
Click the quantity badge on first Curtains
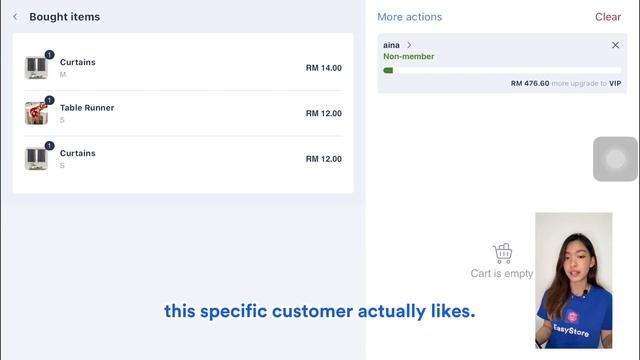click(x=49, y=54)
